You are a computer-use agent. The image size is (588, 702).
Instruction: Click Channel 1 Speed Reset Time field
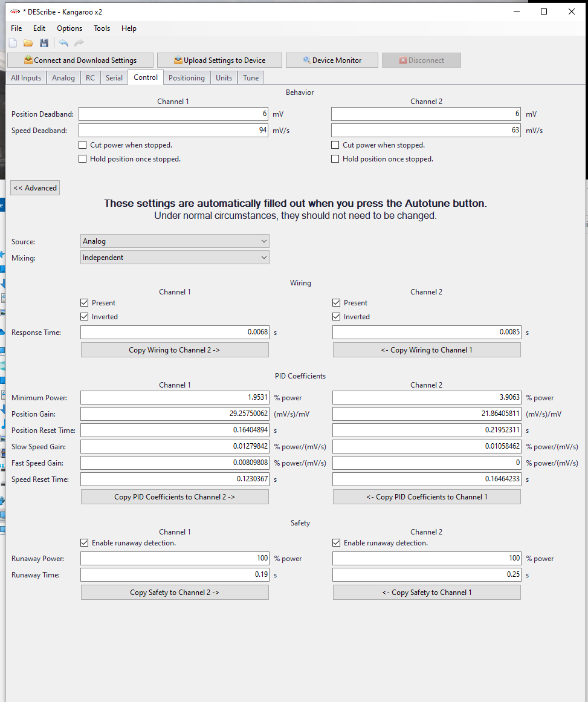pos(175,479)
